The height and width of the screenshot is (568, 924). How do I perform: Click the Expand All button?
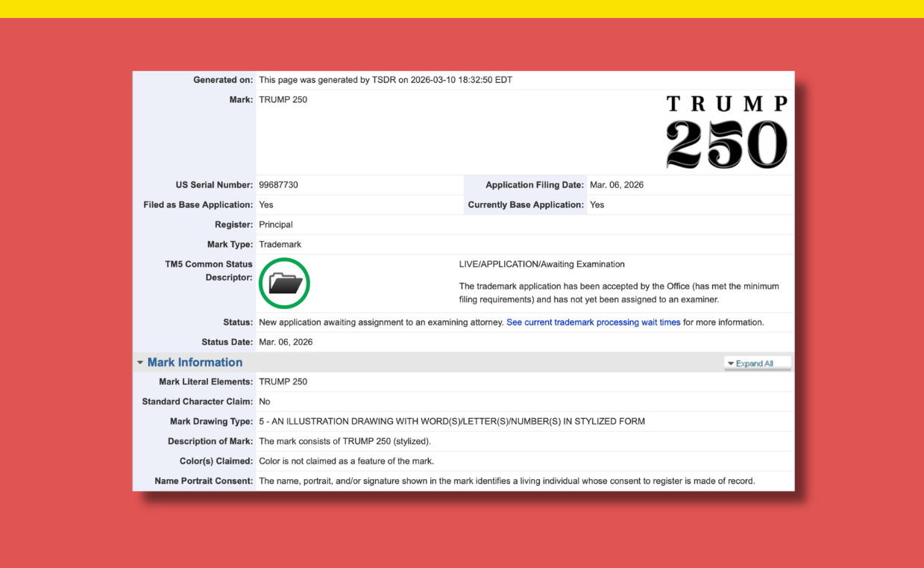(x=757, y=363)
